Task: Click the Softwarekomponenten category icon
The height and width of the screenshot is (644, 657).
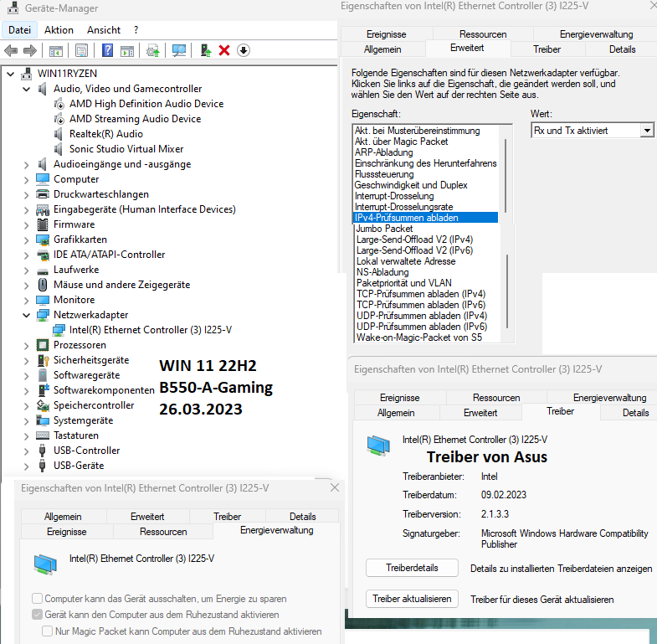Action: tap(44, 390)
